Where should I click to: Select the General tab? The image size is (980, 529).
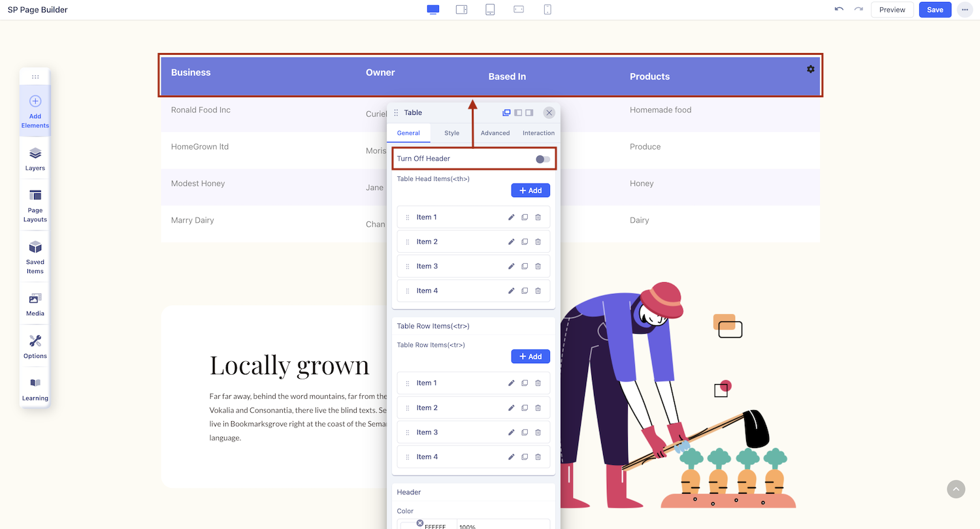click(x=408, y=133)
